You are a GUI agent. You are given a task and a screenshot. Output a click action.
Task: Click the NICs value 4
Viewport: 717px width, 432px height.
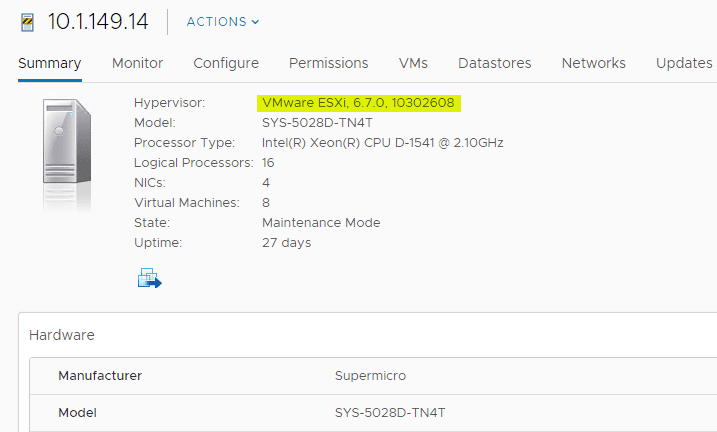pos(266,183)
